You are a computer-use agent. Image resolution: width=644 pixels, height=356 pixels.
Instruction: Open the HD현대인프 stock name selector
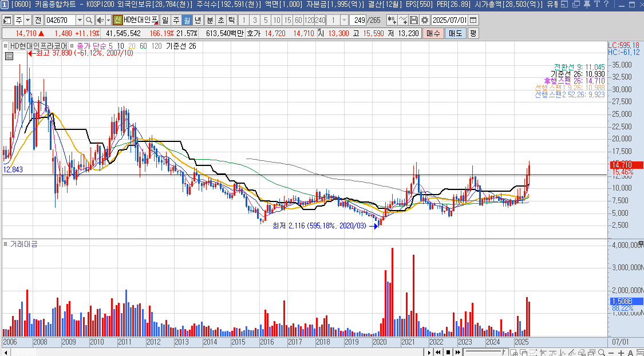point(140,20)
